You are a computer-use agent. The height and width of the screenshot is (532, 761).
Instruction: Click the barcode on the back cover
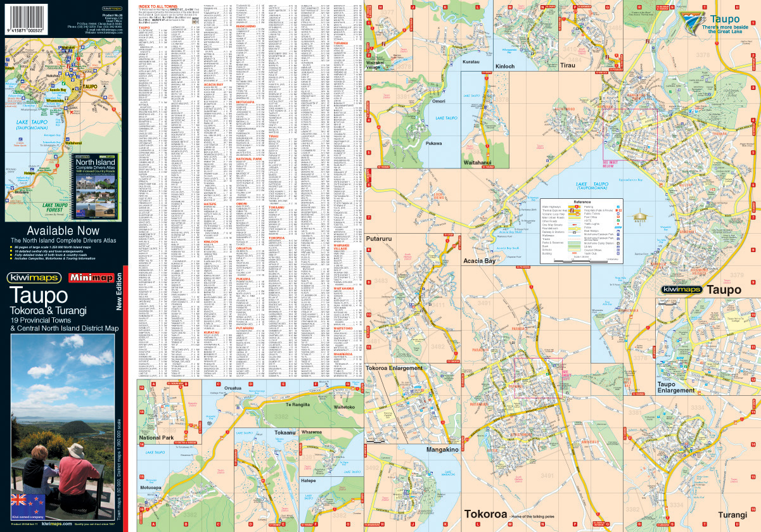(x=27, y=18)
